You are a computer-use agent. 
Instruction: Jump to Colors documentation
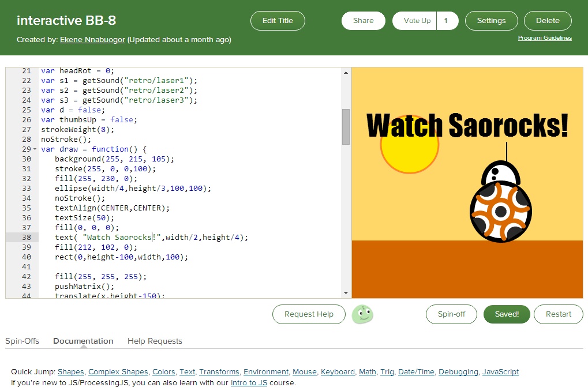pos(163,372)
